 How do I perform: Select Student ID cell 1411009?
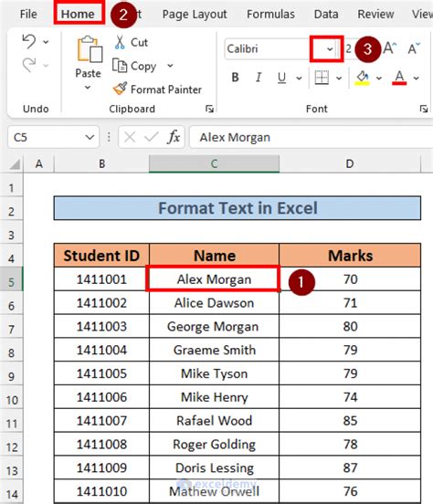coord(101,467)
